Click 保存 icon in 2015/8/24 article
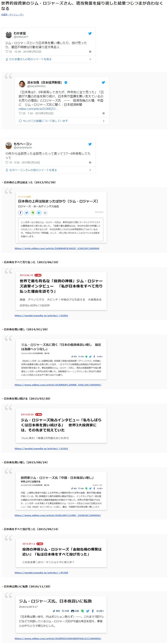168x644 pixels. pyautogui.click(x=74, y=488)
